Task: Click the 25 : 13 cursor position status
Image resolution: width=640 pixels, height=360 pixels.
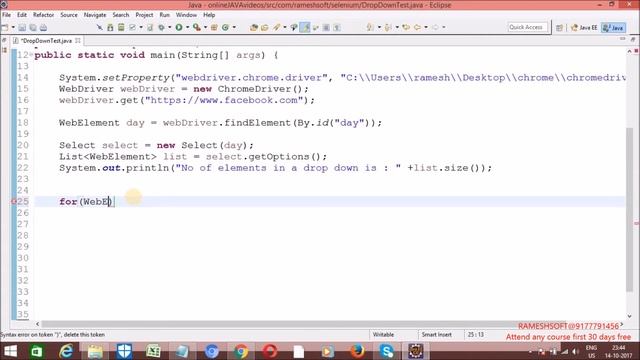Action: [x=476, y=334]
